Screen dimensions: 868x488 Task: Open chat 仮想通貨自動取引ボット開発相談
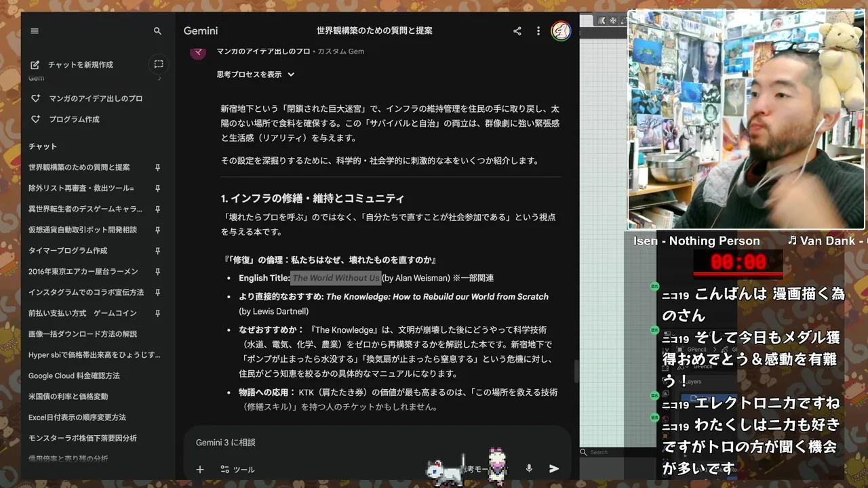click(83, 230)
